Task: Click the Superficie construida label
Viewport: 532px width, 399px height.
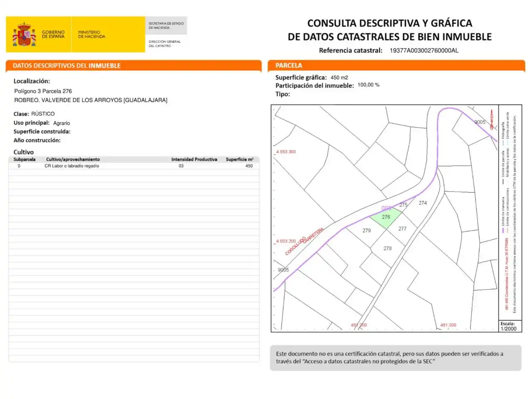Action: 42,132
